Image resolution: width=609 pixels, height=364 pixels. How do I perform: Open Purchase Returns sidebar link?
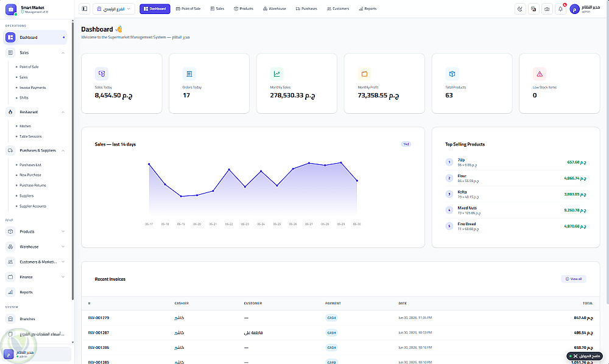point(33,186)
